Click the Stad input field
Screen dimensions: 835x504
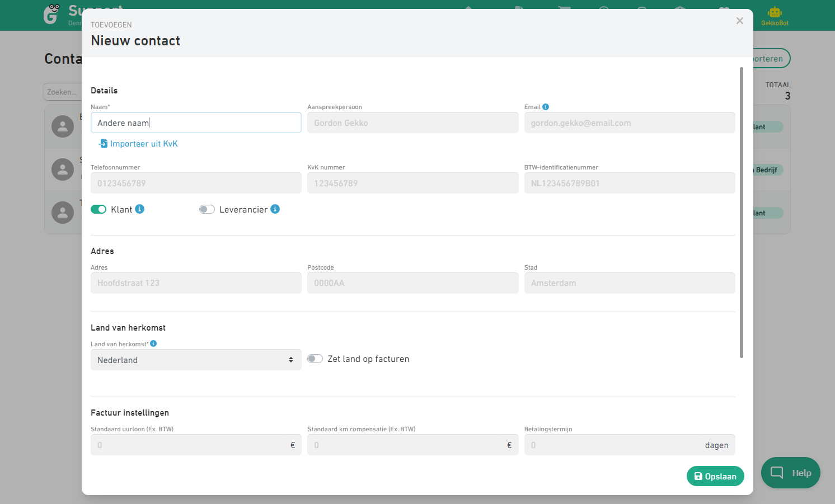[630, 283]
